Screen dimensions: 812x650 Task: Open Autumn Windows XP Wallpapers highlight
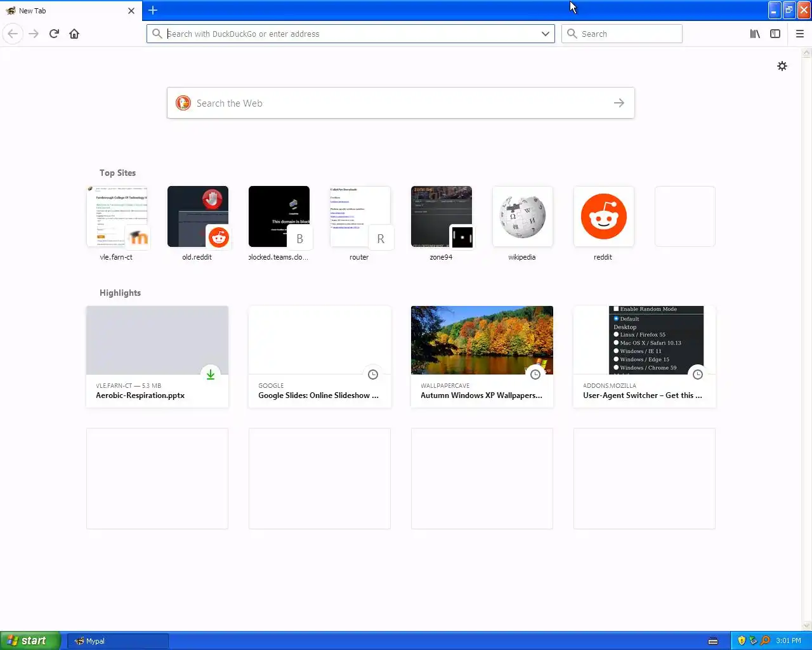point(482,357)
